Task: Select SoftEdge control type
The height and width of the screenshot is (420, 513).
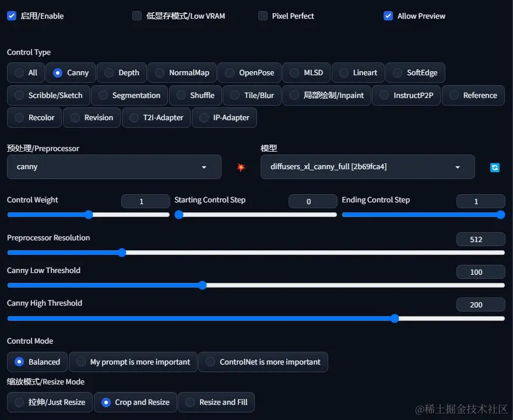Action: pyautogui.click(x=415, y=73)
